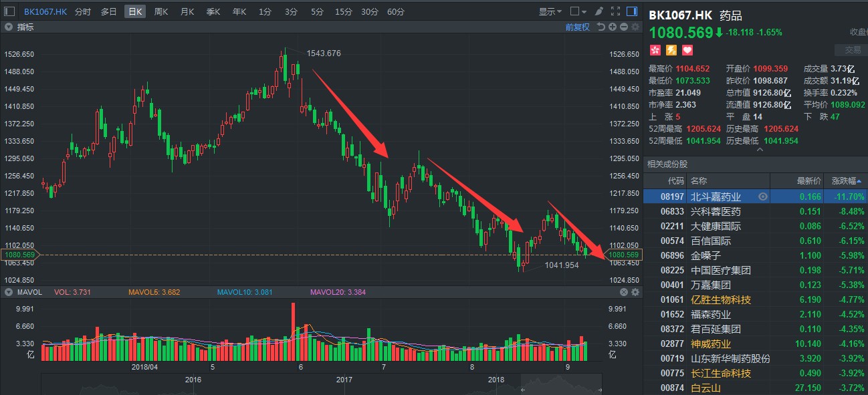Screen dimensions: 868x395
Task: Select the 分时 intraday tab
Action: (83, 11)
